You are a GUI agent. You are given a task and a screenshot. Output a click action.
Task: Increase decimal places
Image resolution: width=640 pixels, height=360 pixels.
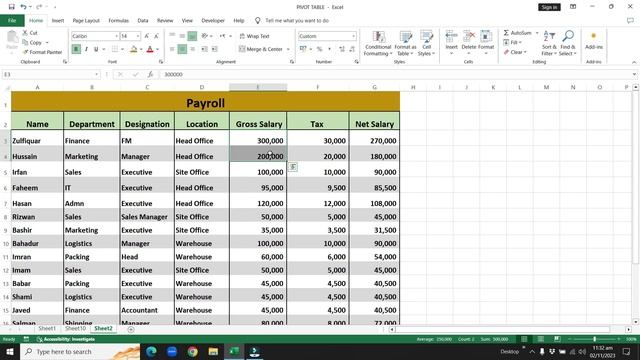pyautogui.click(x=342, y=49)
